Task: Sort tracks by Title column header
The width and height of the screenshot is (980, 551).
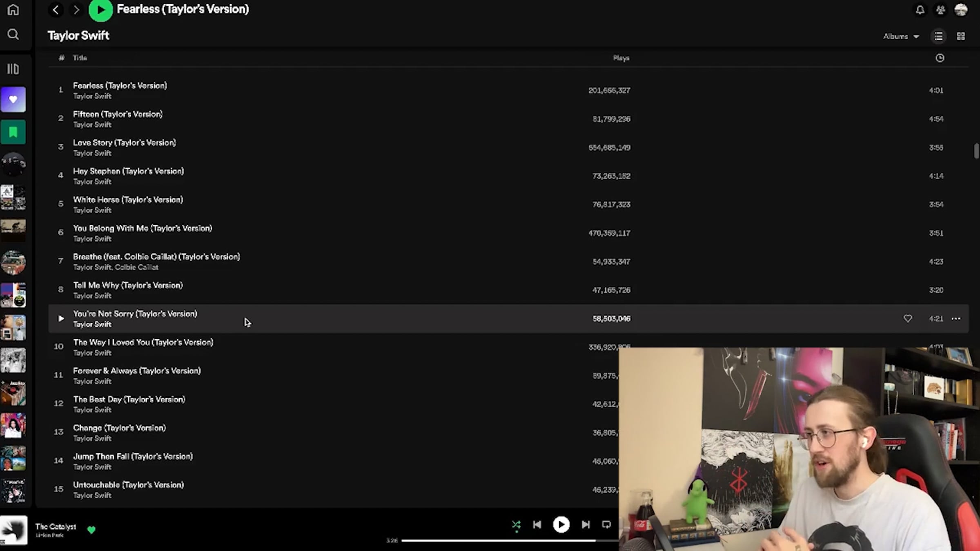Action: click(80, 58)
